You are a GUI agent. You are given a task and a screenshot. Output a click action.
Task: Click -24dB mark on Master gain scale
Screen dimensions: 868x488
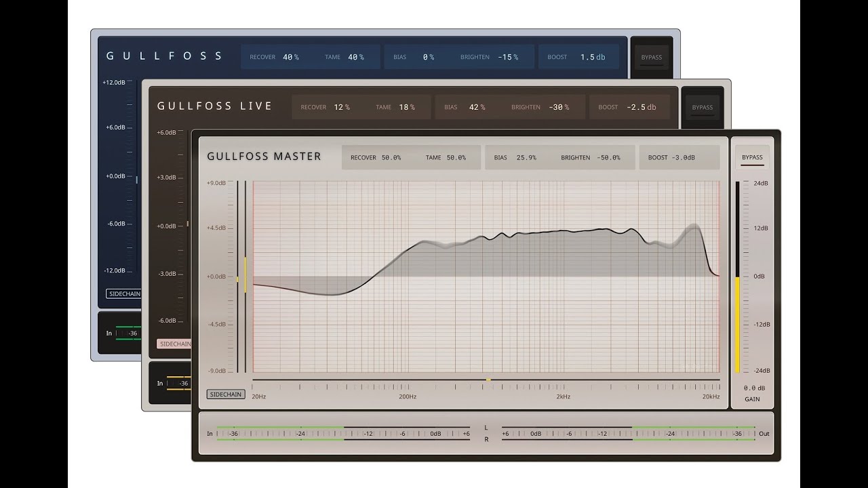tap(762, 371)
